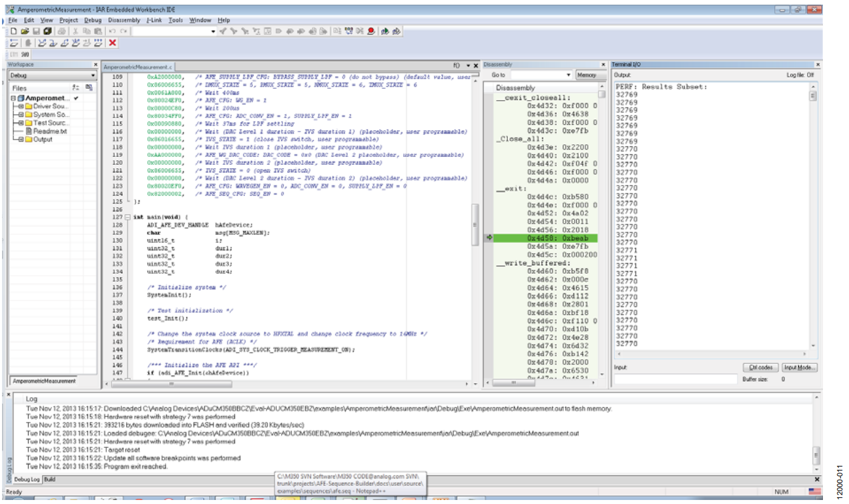Screen dimensions: 849x504
Task: Click the New Document toolbar icon
Action: (13, 31)
